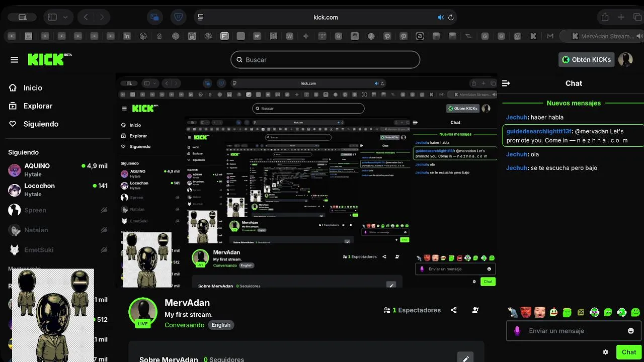Share MervAdan's stream with the share icon
The image size is (644, 362).
click(453, 310)
